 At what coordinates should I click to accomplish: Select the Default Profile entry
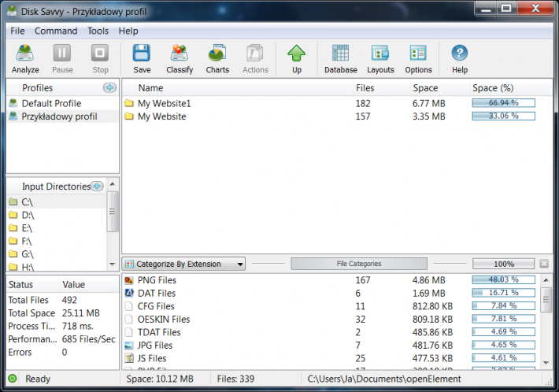point(63,103)
